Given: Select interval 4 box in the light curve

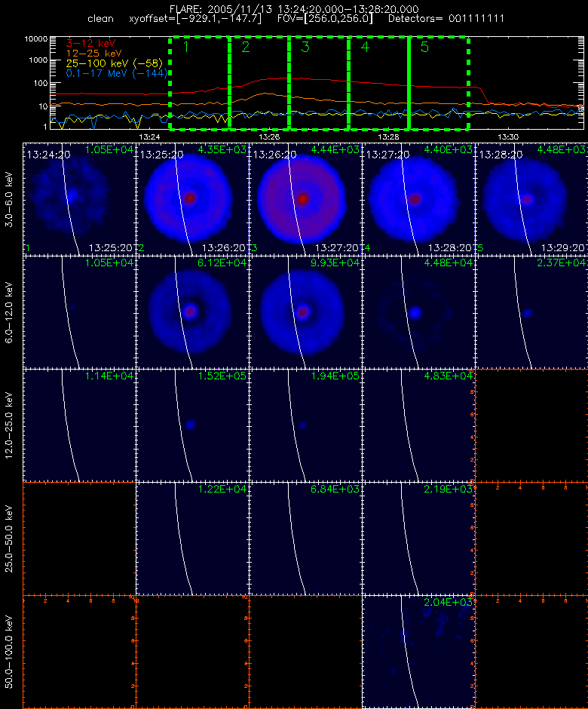Looking at the screenshot, I should tap(378, 83).
